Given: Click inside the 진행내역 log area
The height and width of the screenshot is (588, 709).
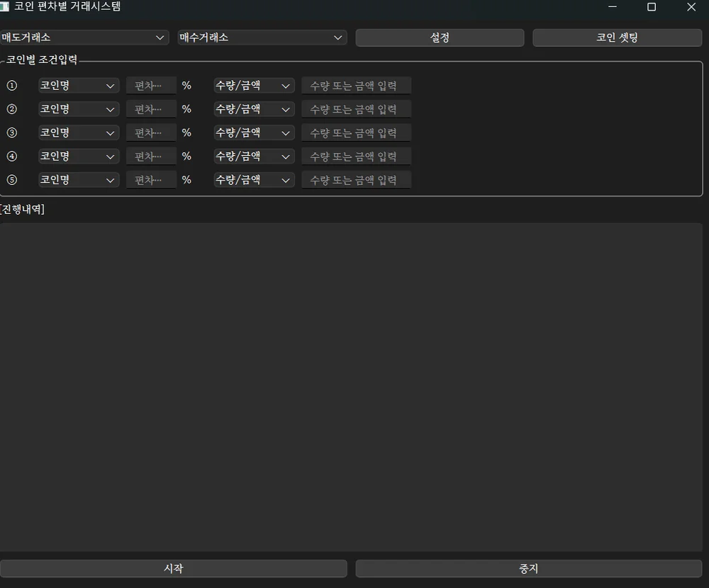Looking at the screenshot, I should (351, 386).
